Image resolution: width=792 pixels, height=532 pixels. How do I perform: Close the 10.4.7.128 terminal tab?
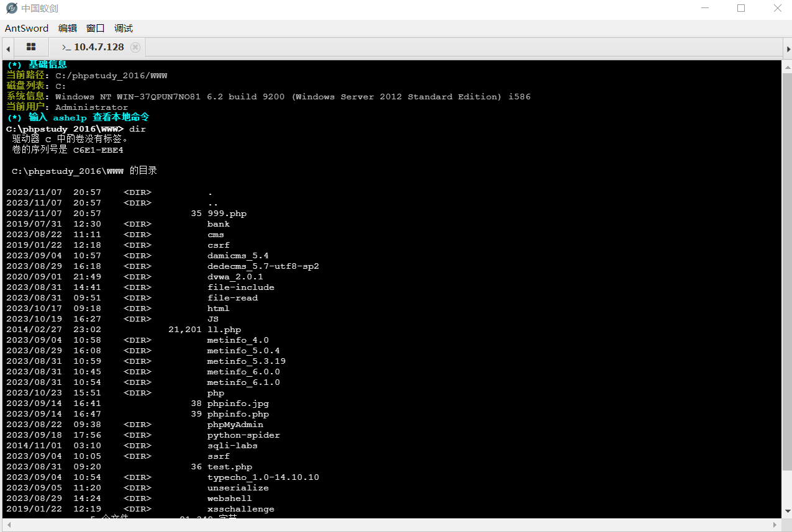135,47
